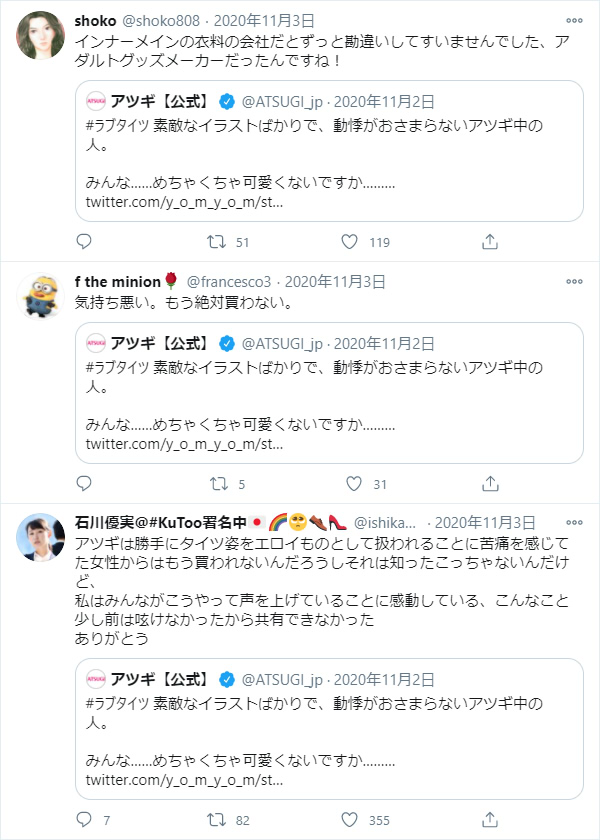Open #ラブタイツ hashtag in second quoted tweet
Viewport: 600px width, 840px height.
pos(117,368)
